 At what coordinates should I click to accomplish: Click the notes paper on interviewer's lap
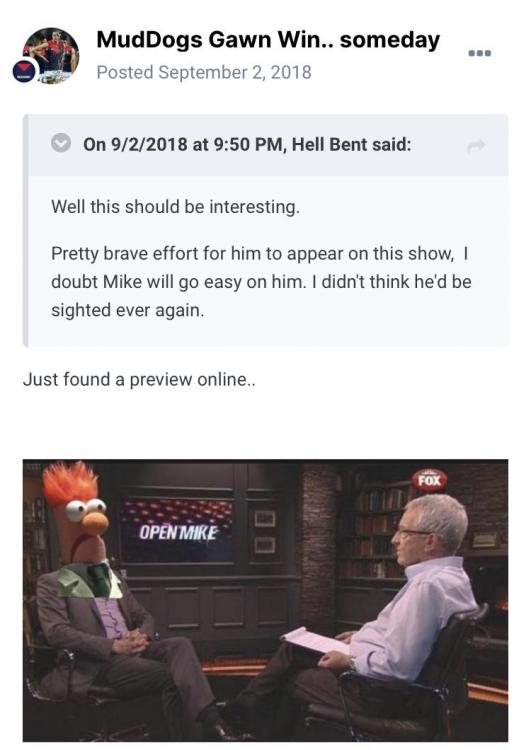315,640
